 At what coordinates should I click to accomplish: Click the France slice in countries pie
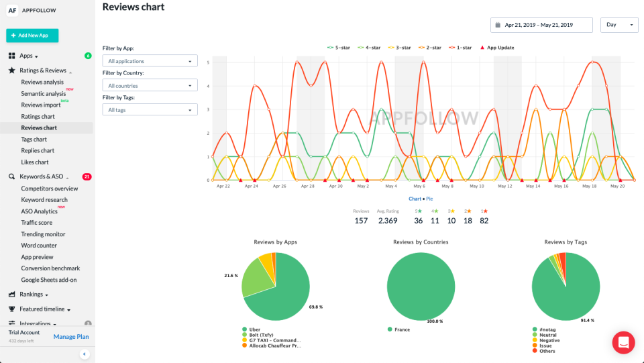[x=421, y=287]
